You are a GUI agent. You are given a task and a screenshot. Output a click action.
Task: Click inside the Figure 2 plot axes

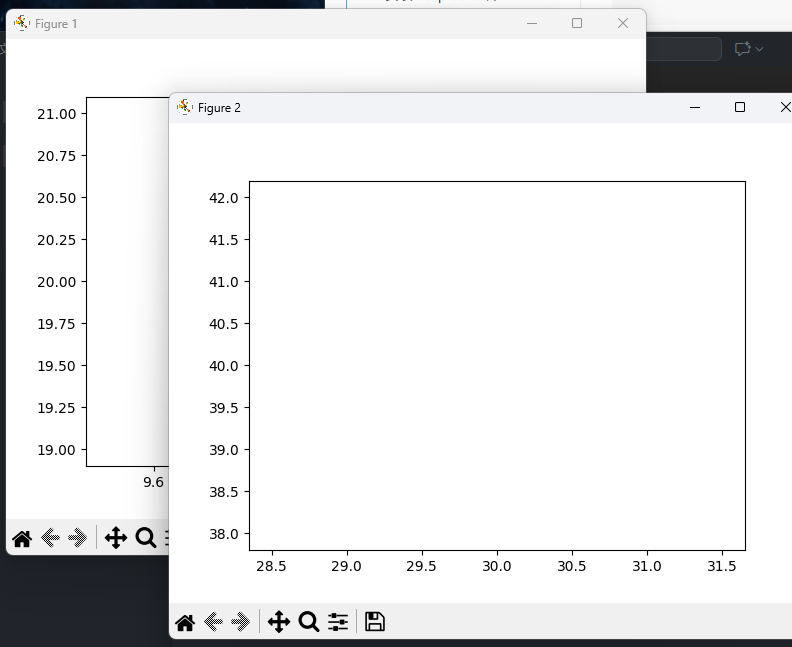(497, 365)
